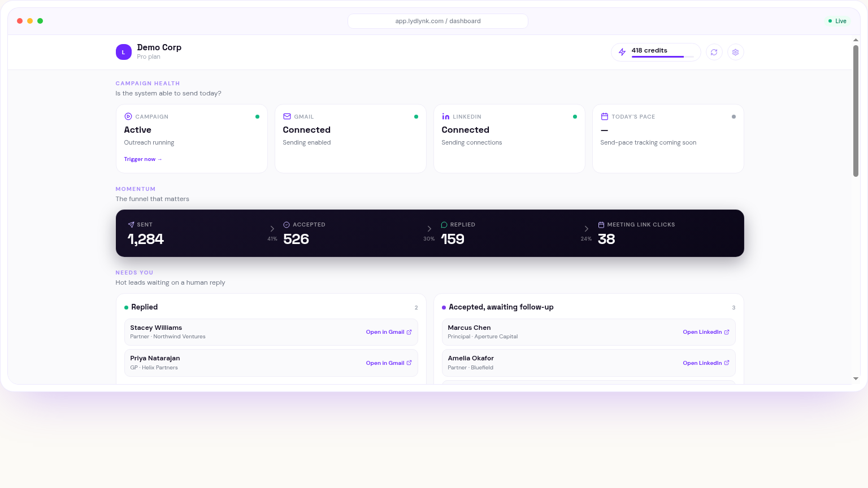
Task: Open Stacey Williams in Gmail
Action: point(389,332)
